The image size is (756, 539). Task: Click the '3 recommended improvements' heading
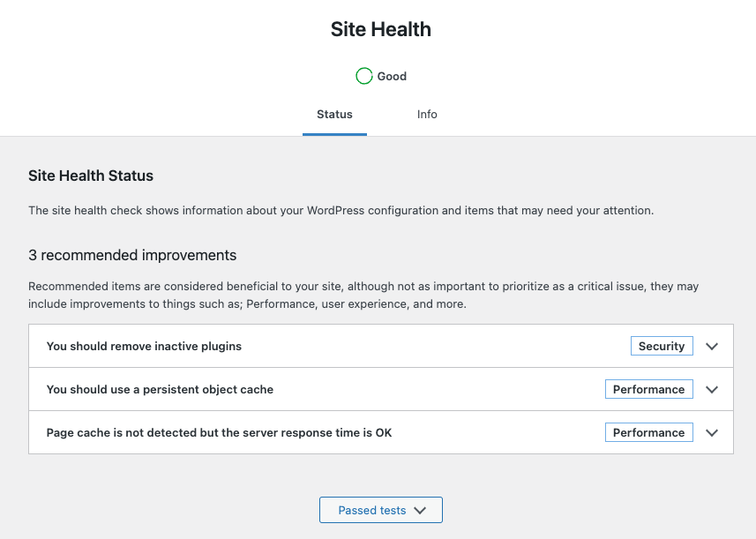coord(132,255)
